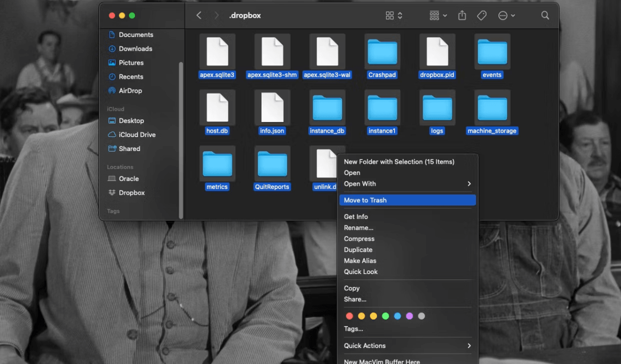The image size is (621, 364).
Task: Select the QuitReports folder icon
Action: 272,164
